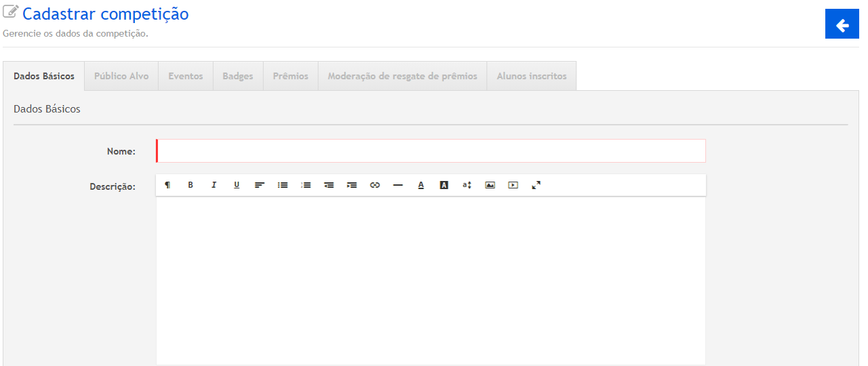Insert a horizontal line

398,185
